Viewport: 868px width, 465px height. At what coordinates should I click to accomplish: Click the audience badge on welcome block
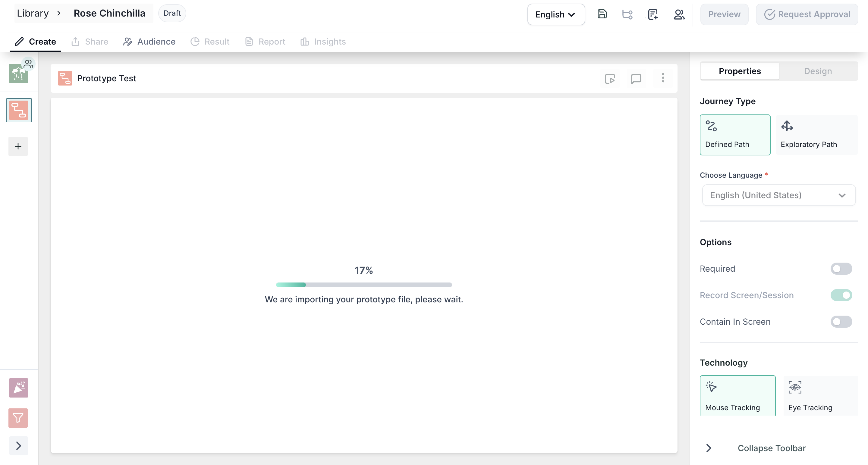click(29, 64)
